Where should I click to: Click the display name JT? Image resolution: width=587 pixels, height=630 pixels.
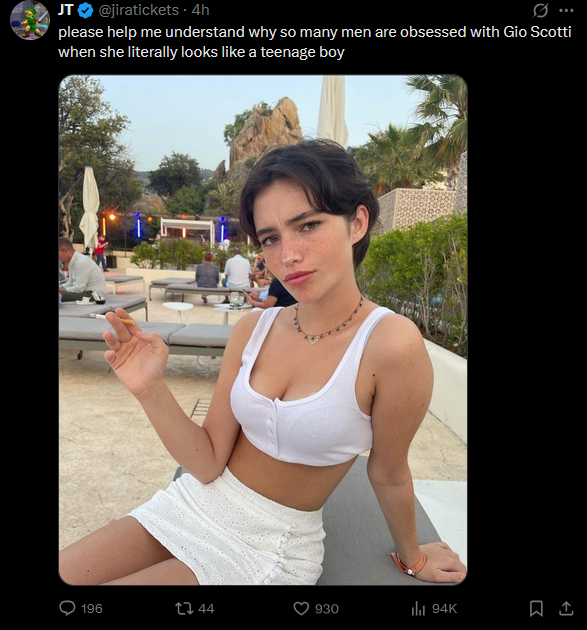tap(65, 10)
